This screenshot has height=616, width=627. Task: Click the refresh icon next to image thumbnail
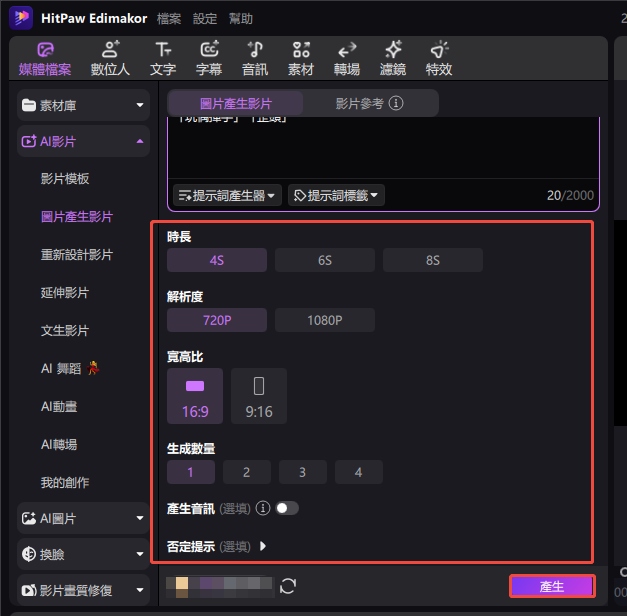pyautogui.click(x=288, y=586)
